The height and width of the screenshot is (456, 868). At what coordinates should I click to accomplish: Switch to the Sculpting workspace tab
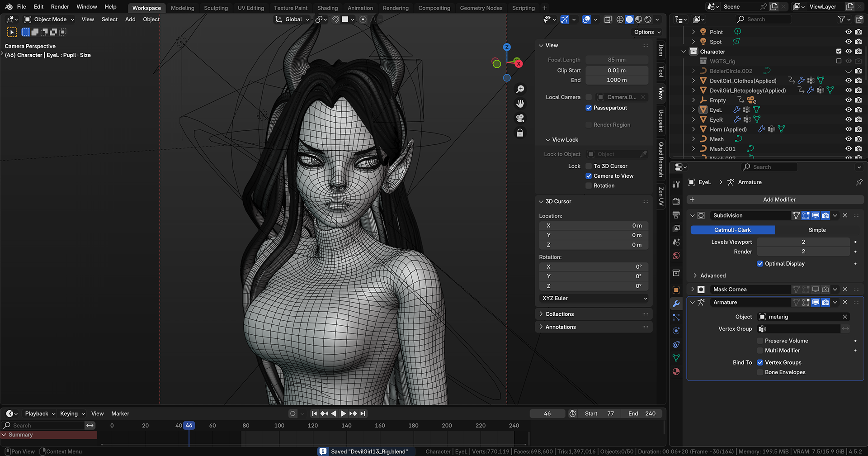pyautogui.click(x=216, y=8)
